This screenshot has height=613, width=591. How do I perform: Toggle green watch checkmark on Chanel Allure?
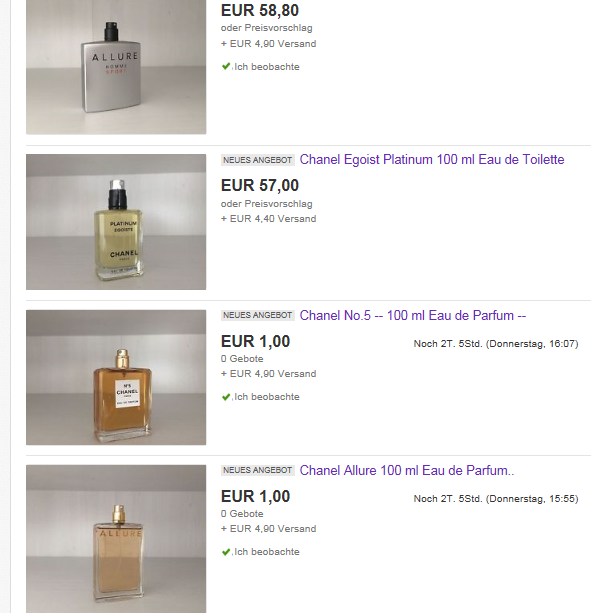coord(226,552)
